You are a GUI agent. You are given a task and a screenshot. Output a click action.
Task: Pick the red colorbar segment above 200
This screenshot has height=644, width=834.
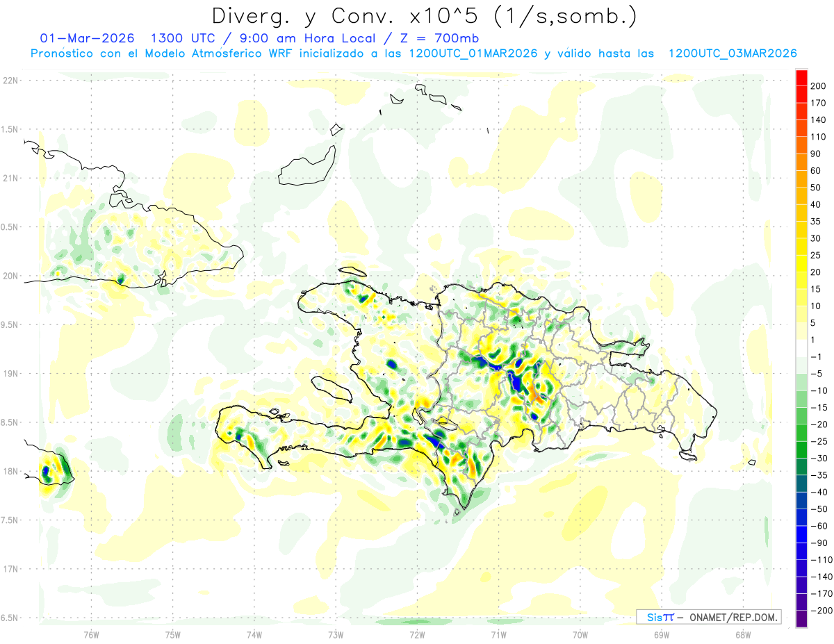pos(802,78)
